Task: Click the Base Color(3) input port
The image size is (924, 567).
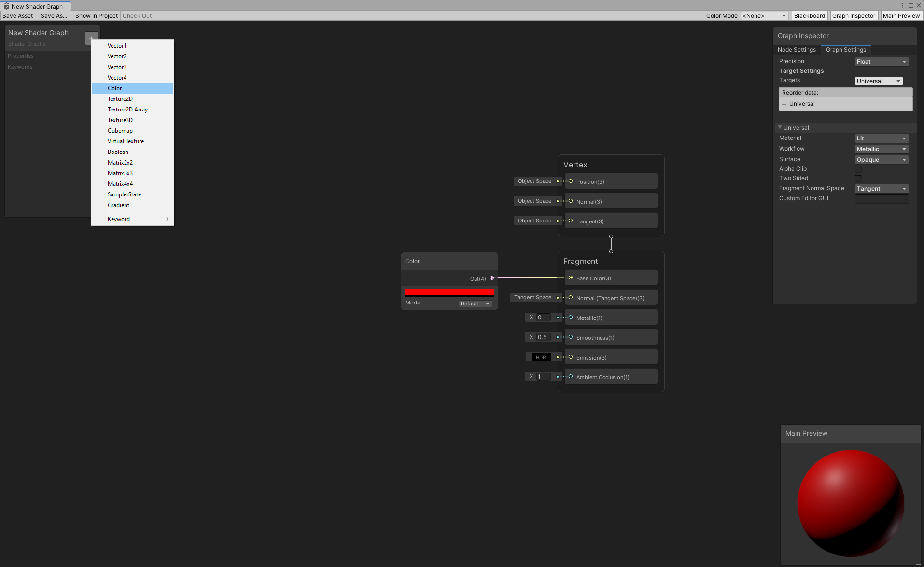Action: click(x=570, y=278)
